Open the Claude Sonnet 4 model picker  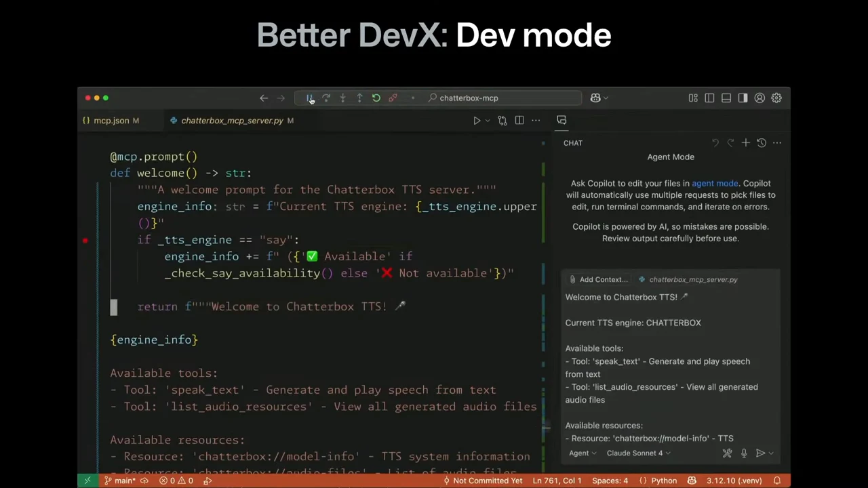[x=638, y=453]
